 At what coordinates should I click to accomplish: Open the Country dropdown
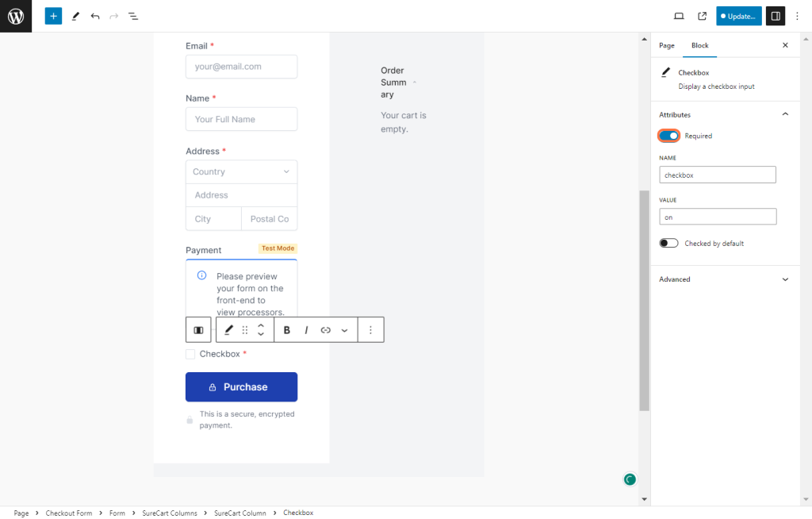tap(241, 171)
